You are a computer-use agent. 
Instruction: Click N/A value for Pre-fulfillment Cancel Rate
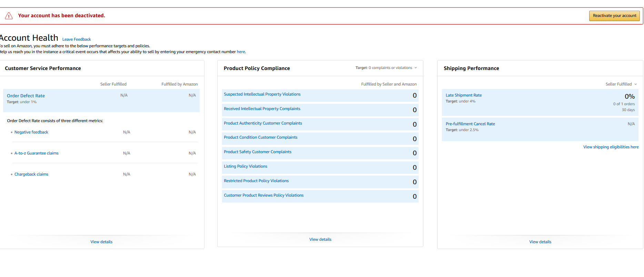tap(631, 124)
